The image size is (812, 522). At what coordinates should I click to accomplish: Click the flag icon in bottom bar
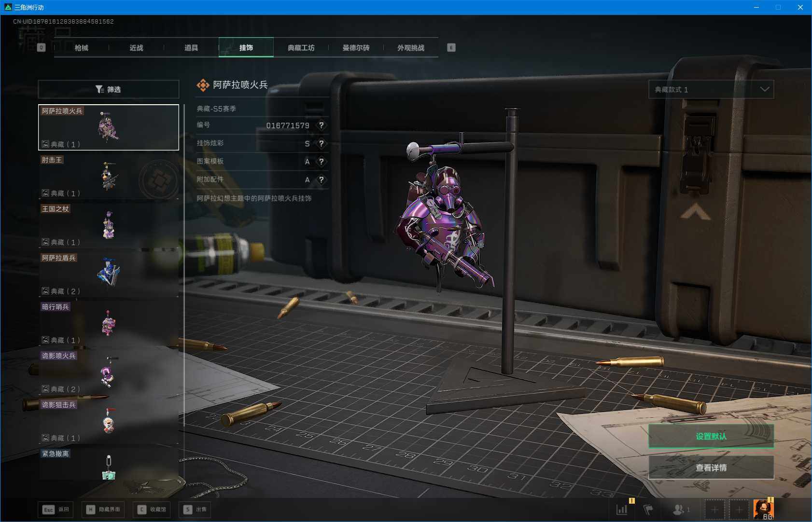tap(648, 509)
